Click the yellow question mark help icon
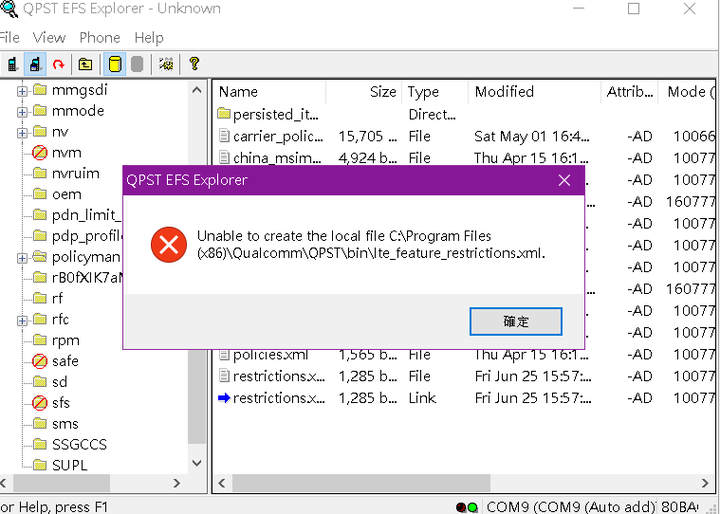The width and height of the screenshot is (720, 514). tap(194, 64)
